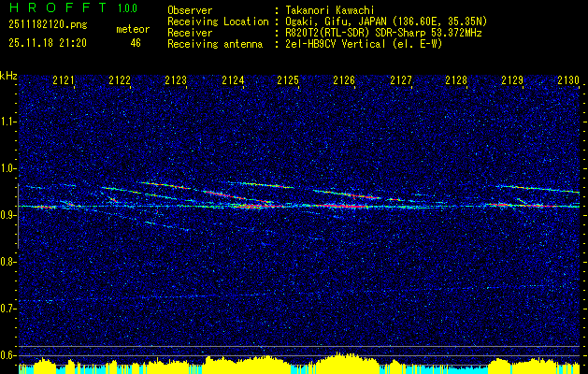Click the kHz axis unit label
Screen dimensions: 588x374
[x=8, y=76]
